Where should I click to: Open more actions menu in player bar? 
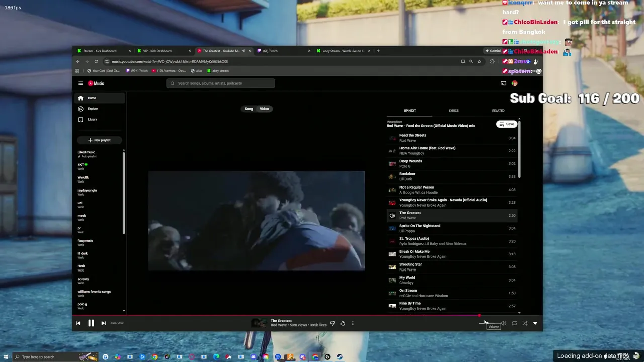pos(353,323)
